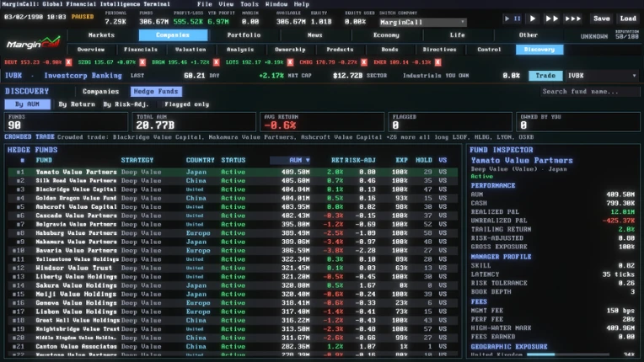Open the Products sub-tab
Viewport: 644px width, 362px height.
point(340,50)
